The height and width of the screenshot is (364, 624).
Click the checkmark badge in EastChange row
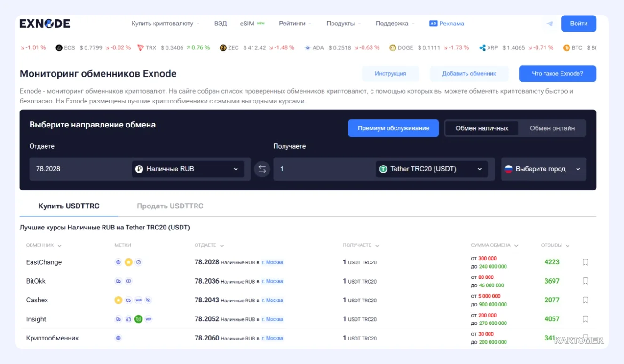point(139,262)
